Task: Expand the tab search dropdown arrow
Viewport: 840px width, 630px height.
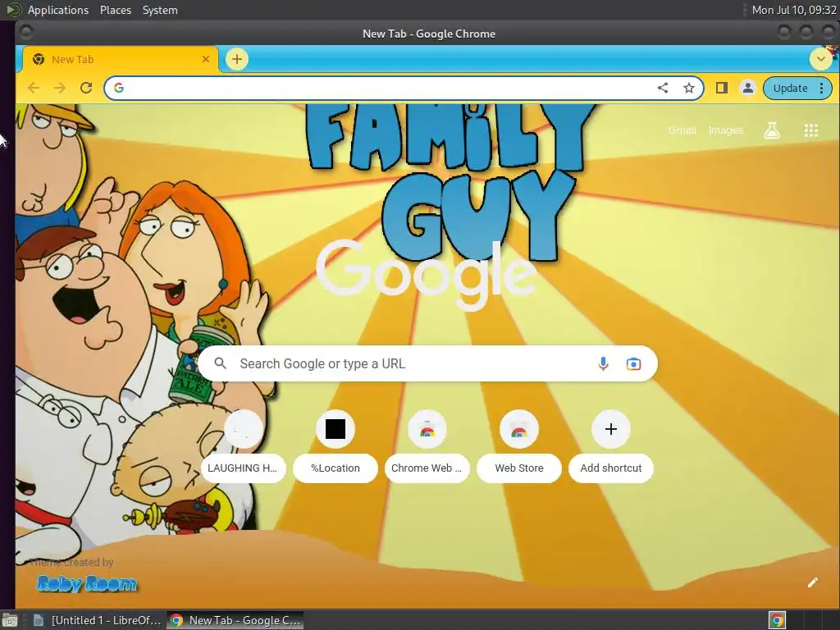Action: 820,59
